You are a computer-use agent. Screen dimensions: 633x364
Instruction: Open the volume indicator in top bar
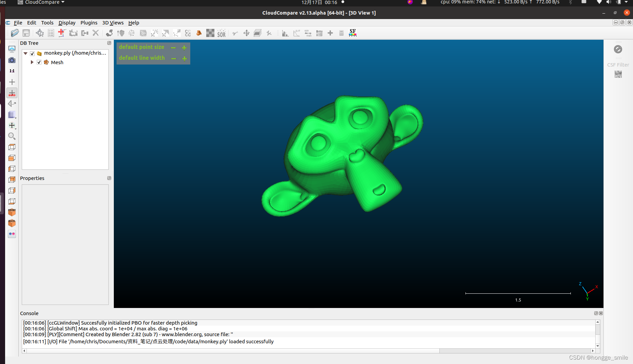tap(609, 2)
